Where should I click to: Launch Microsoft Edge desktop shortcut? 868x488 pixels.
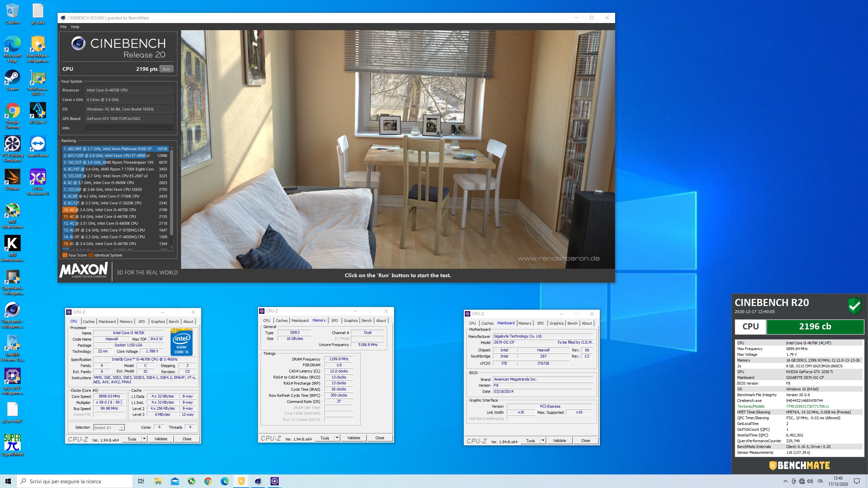click(12, 49)
